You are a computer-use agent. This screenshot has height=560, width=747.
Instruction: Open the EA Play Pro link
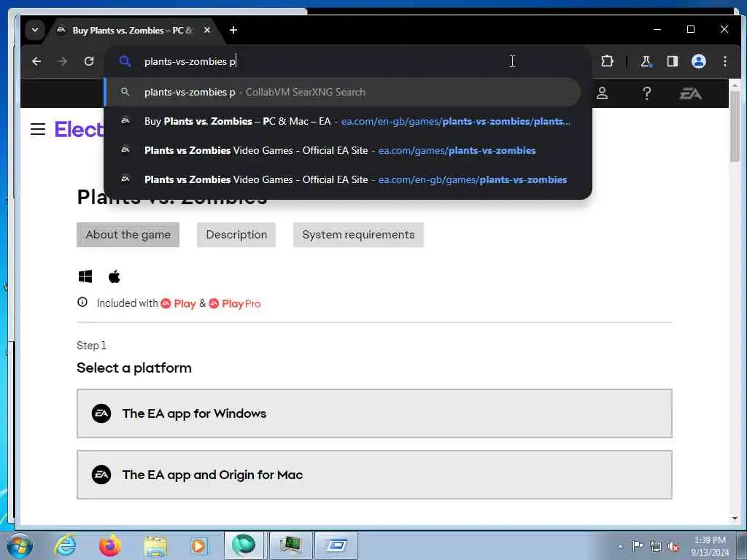[235, 303]
